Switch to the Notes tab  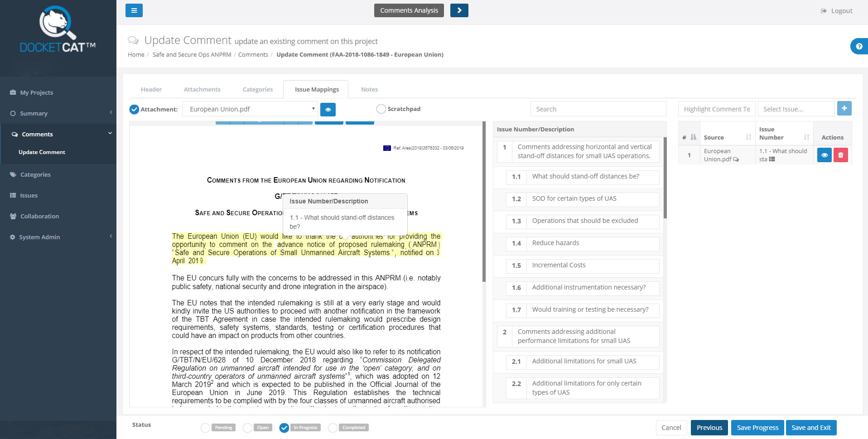[369, 89]
